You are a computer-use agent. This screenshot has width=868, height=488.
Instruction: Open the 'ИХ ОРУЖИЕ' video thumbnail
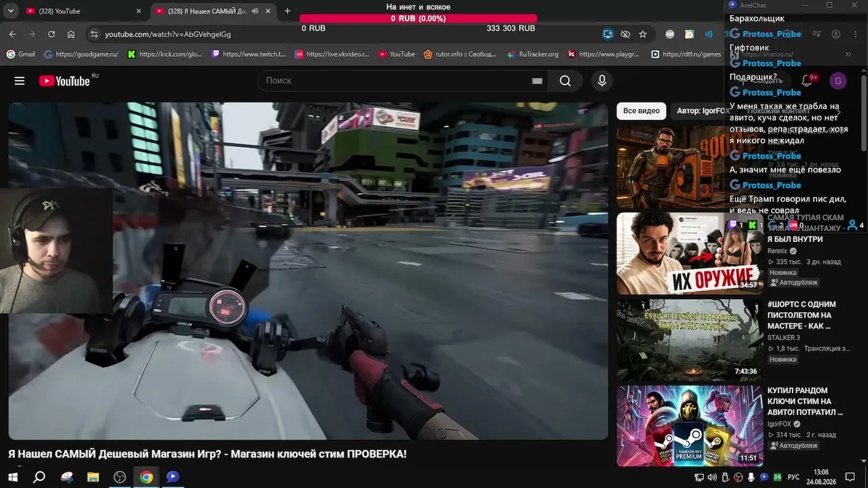[690, 253]
